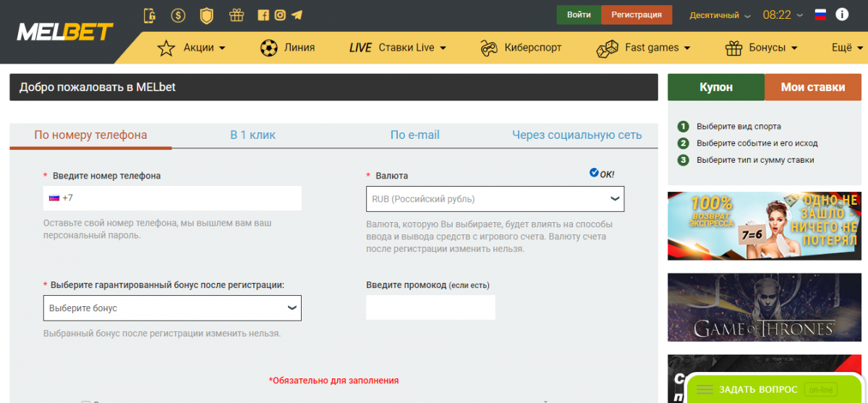Image resolution: width=868 pixels, height=403 pixels.
Task: Click the Выберите вид спорта step text
Action: point(739,126)
